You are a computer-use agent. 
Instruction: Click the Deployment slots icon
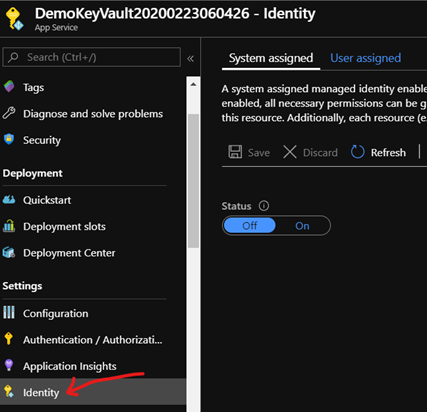click(9, 226)
